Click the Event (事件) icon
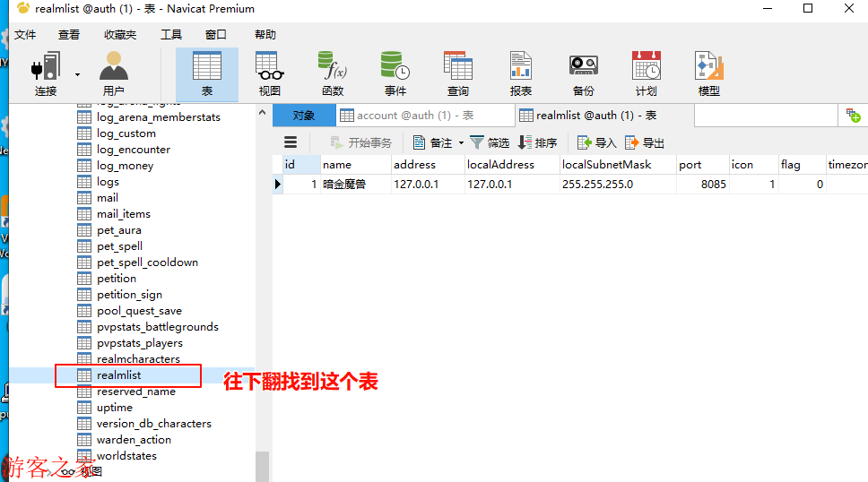This screenshot has height=482, width=868. [x=395, y=68]
